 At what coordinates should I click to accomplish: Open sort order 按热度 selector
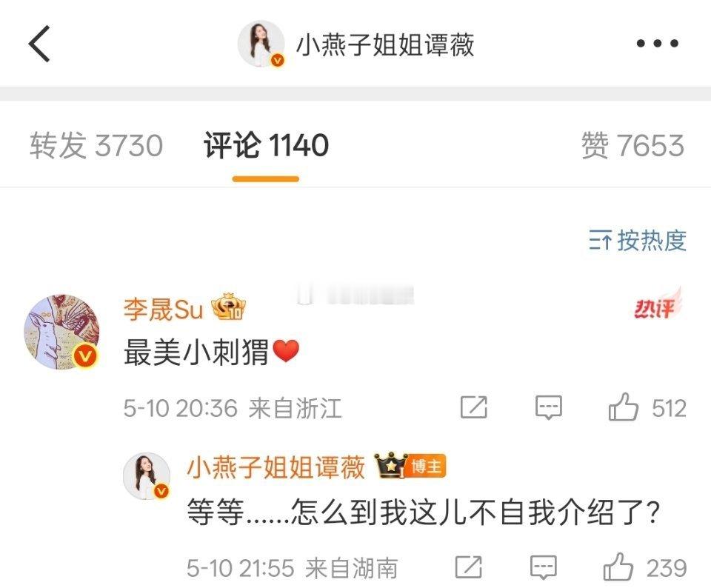point(638,240)
